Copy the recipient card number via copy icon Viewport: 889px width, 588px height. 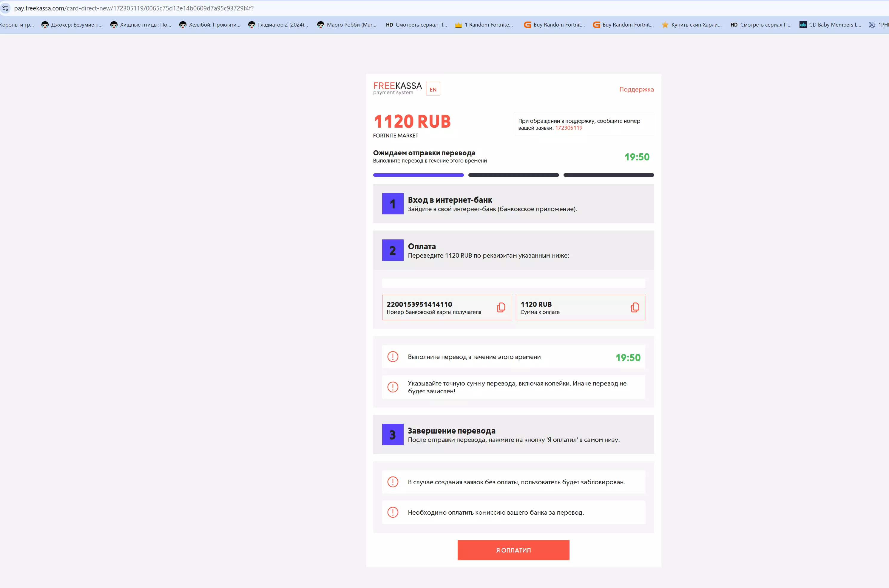[x=501, y=307]
